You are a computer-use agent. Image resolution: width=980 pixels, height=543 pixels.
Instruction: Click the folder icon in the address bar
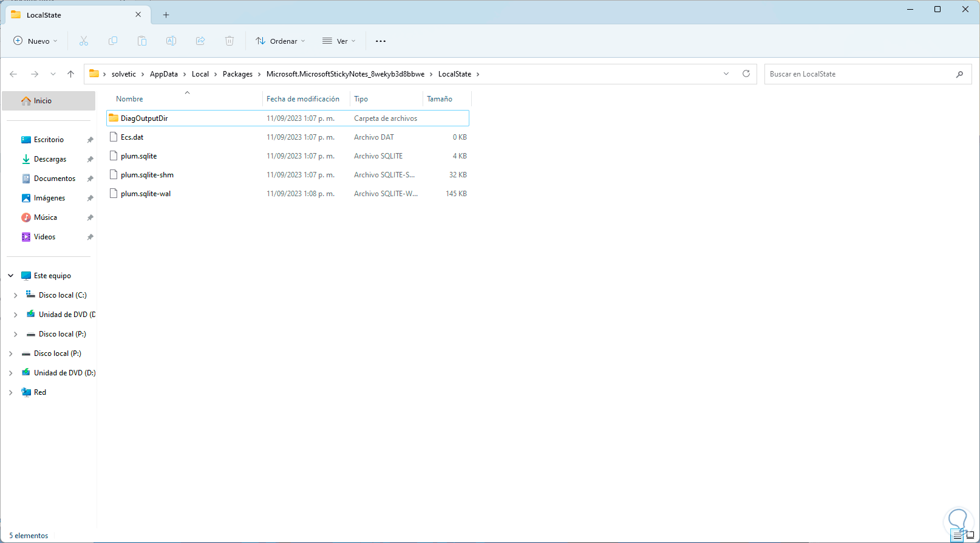coord(94,73)
